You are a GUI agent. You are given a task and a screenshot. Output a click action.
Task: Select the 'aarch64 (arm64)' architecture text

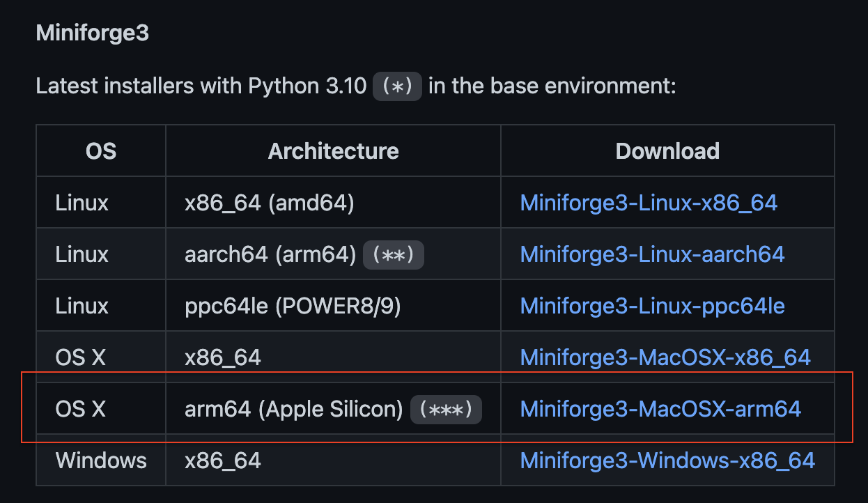coord(271,254)
